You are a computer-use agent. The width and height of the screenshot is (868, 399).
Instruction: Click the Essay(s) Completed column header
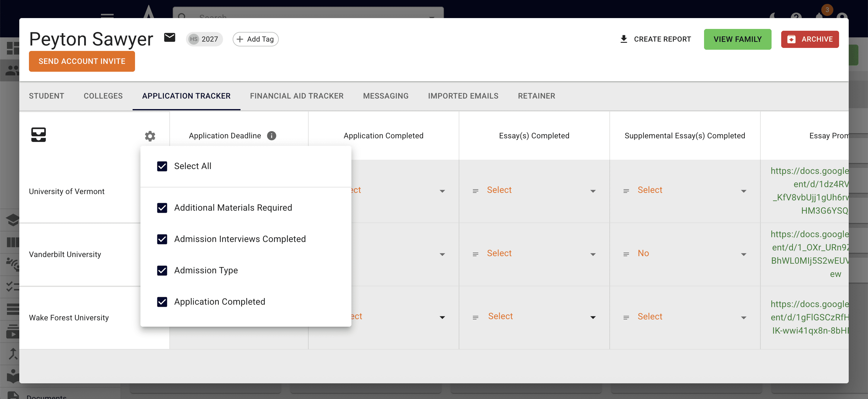534,136
